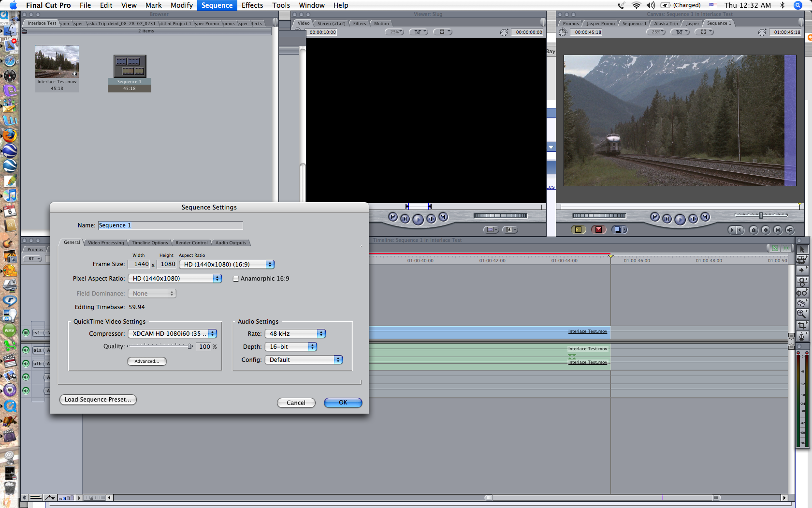Open Viewer Recent Clips popup menu
The height and width of the screenshot is (508, 812).
[x=492, y=230]
